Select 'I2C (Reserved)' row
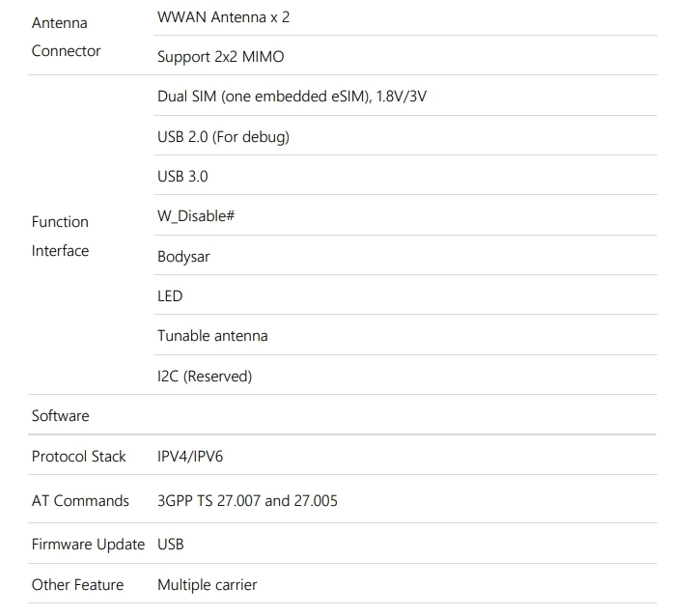 (205, 377)
